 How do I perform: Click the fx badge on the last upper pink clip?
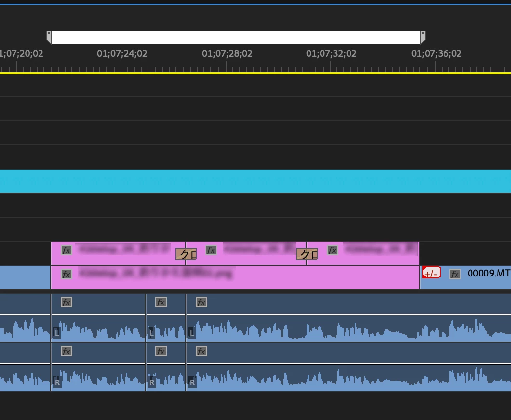(x=333, y=250)
